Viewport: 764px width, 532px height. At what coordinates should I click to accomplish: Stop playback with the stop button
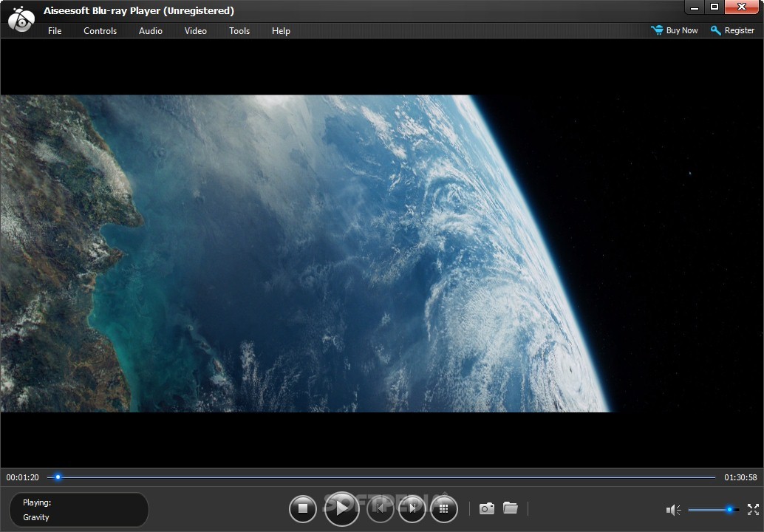click(x=303, y=508)
